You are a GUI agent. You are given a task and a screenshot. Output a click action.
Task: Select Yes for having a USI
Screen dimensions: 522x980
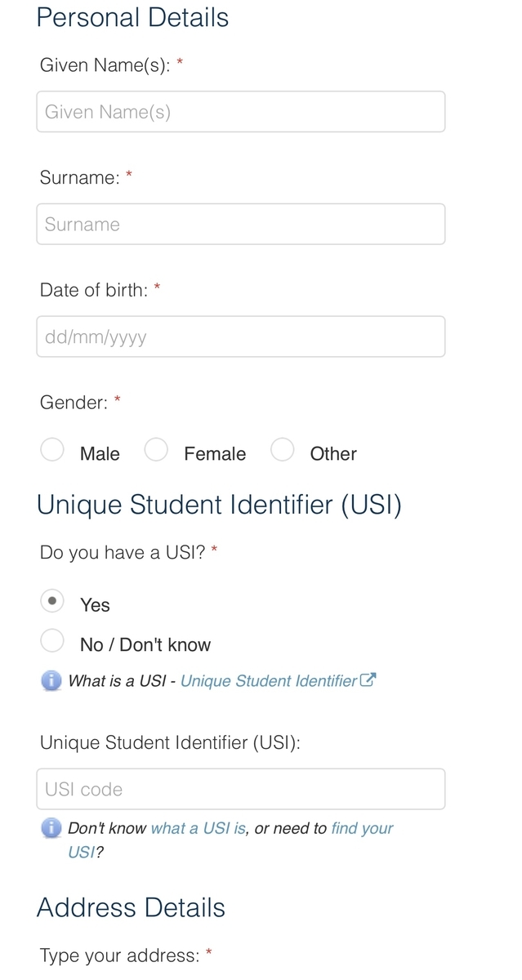[52, 601]
